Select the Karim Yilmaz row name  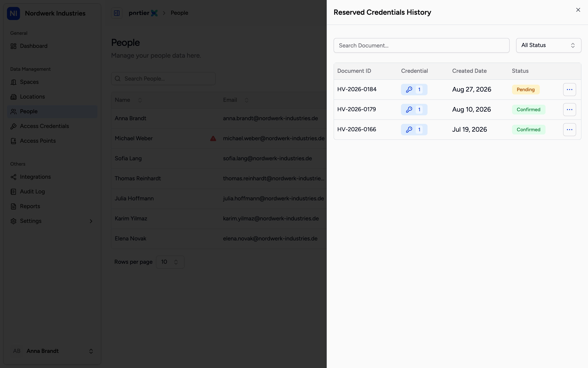[x=131, y=219]
